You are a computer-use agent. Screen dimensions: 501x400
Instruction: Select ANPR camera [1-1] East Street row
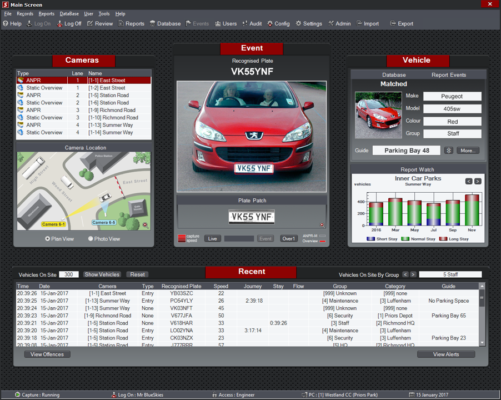pyautogui.click(x=84, y=80)
